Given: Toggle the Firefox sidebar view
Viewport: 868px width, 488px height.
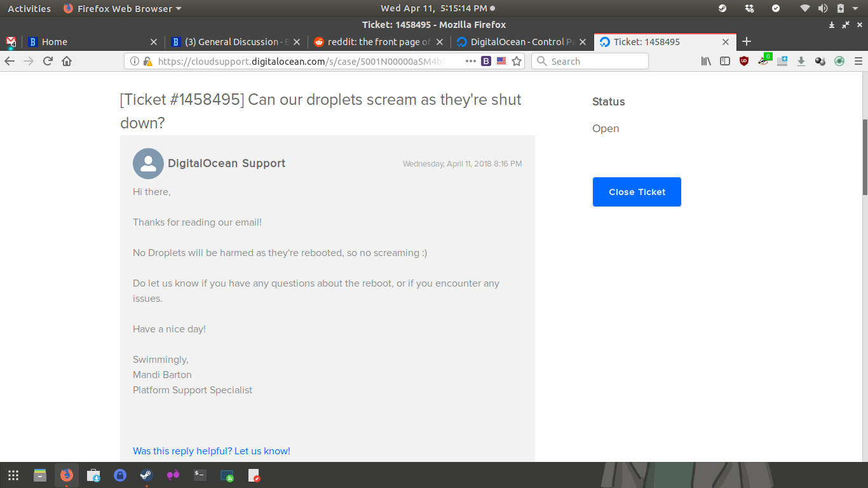Looking at the screenshot, I should pos(725,61).
